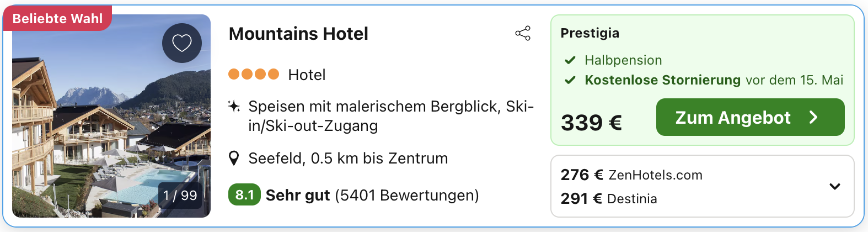Select the 276 € ZenHotels.com offer
This screenshot has height=232, width=868.
coord(631,175)
